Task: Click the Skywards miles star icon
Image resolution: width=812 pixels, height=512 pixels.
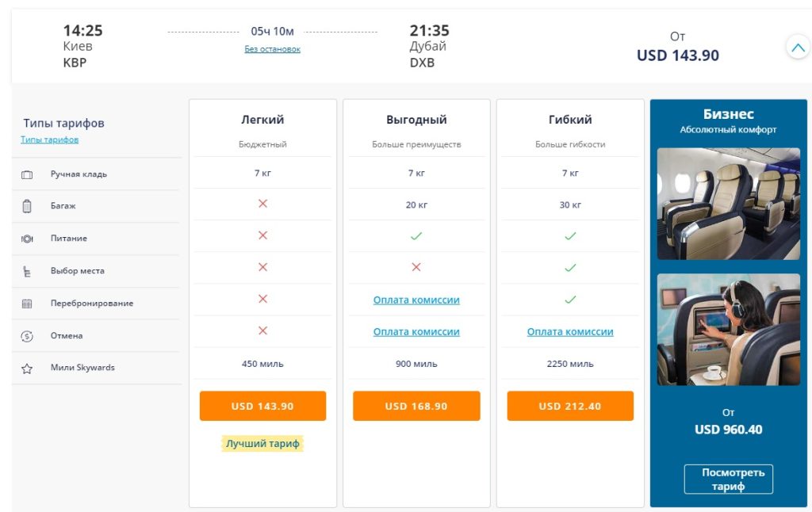Action: click(x=27, y=369)
